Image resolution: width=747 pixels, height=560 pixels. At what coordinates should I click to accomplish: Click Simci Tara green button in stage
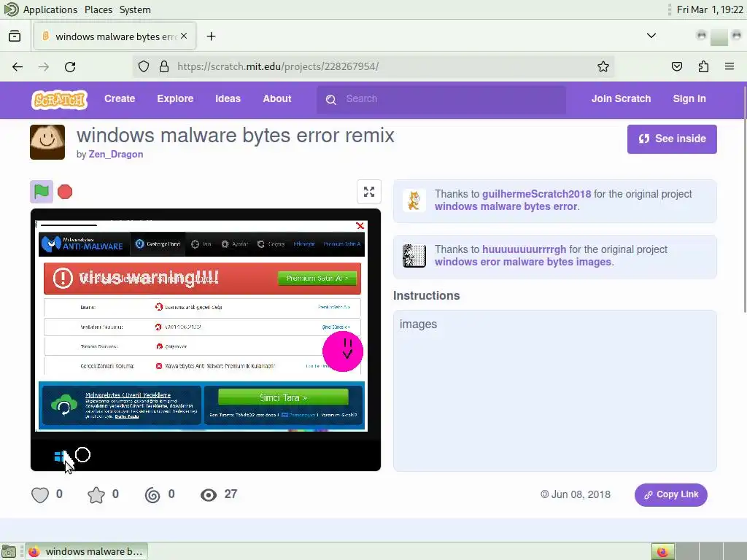pyautogui.click(x=283, y=397)
